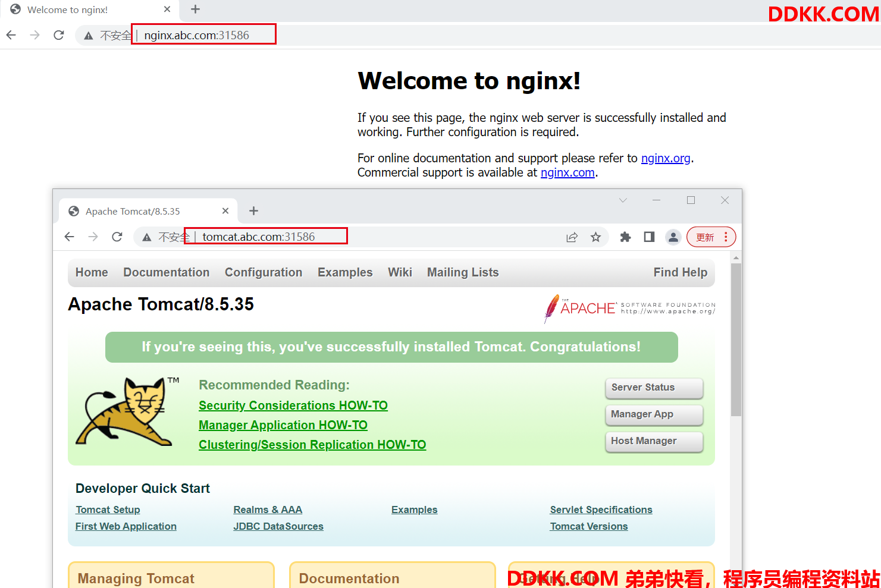
Task: Open Configuration in the Tomcat nav bar
Action: click(x=264, y=272)
